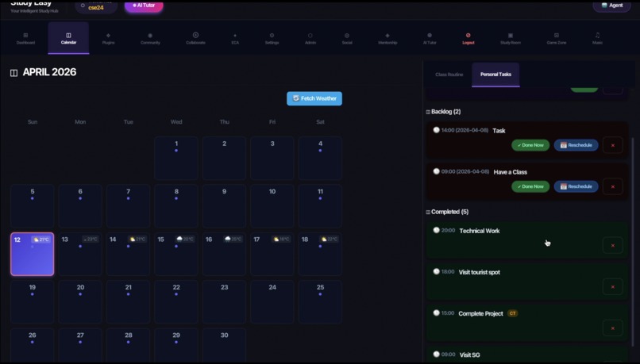640x364 pixels.
Task: Click the weather chip on April 17
Action: pyautogui.click(x=281, y=239)
